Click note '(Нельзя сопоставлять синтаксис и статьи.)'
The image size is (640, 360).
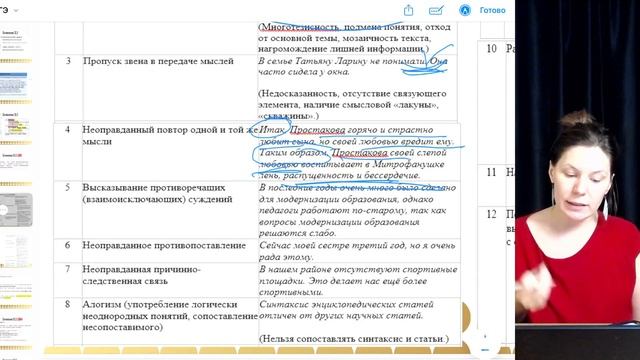point(354,339)
